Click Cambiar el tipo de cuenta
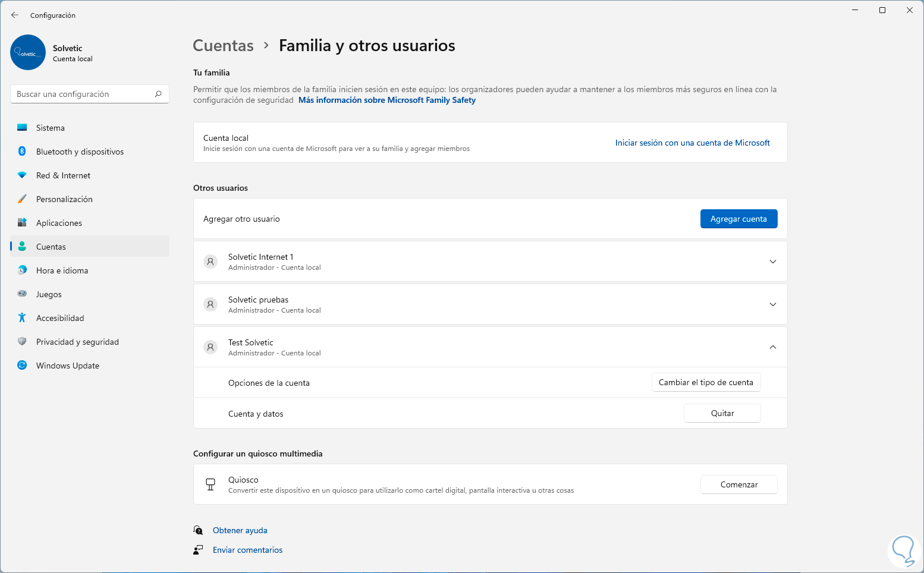This screenshot has width=924, height=573. point(706,383)
